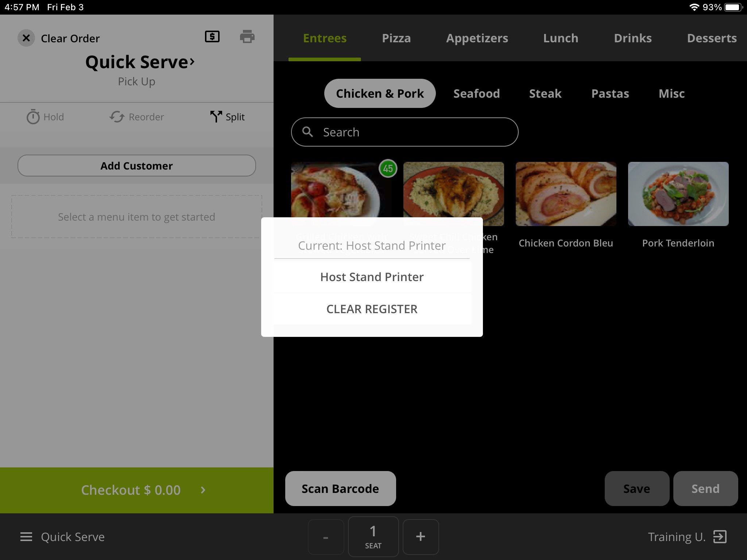Open the cash drawer dollar icon
747x560 pixels.
point(212,36)
